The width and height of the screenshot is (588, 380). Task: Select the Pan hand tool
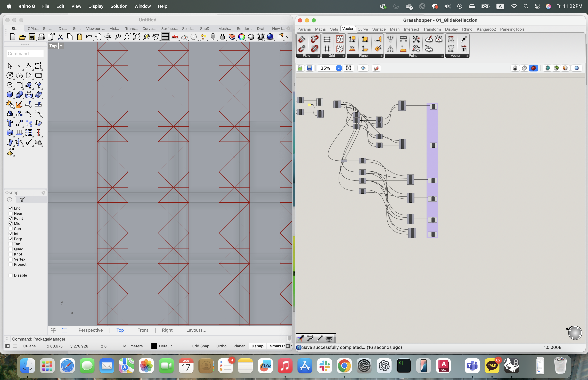click(x=99, y=37)
